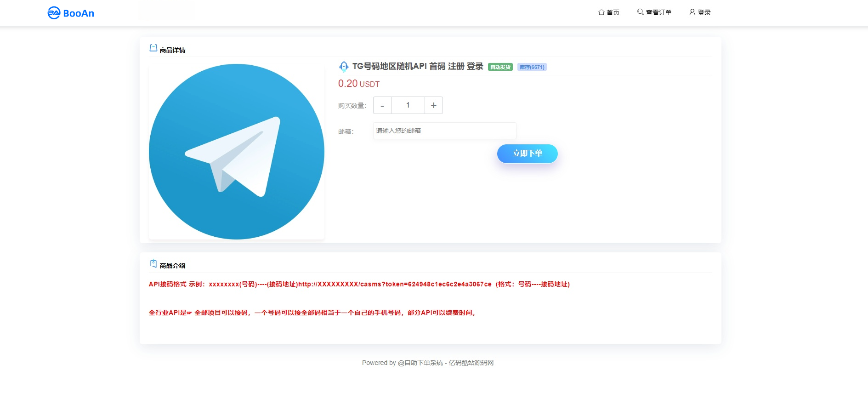
Task: Click the green 自动发货 badge
Action: click(500, 67)
